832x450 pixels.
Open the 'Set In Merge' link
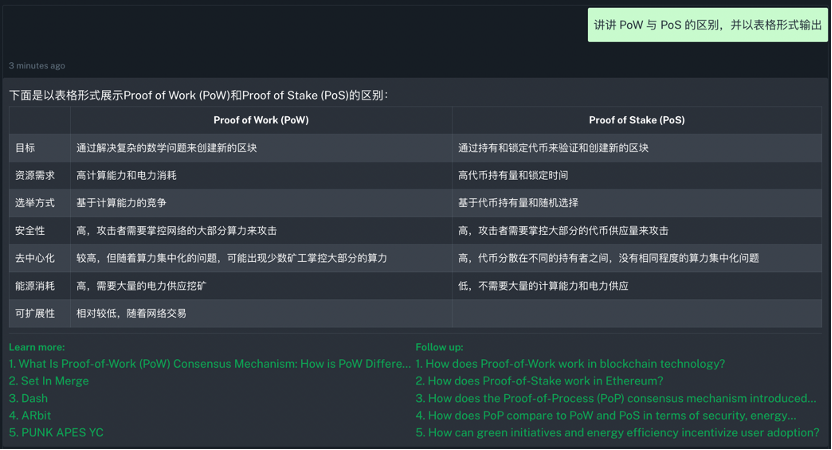pyautogui.click(x=48, y=381)
